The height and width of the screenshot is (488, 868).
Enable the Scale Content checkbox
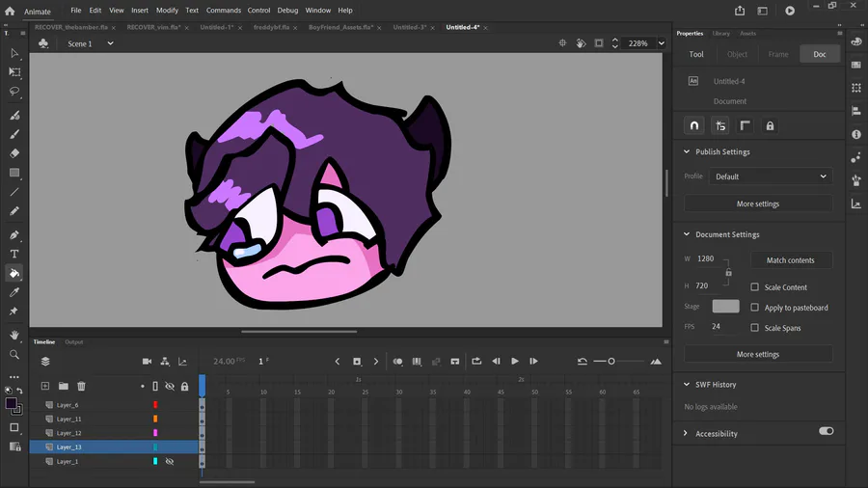coord(754,287)
